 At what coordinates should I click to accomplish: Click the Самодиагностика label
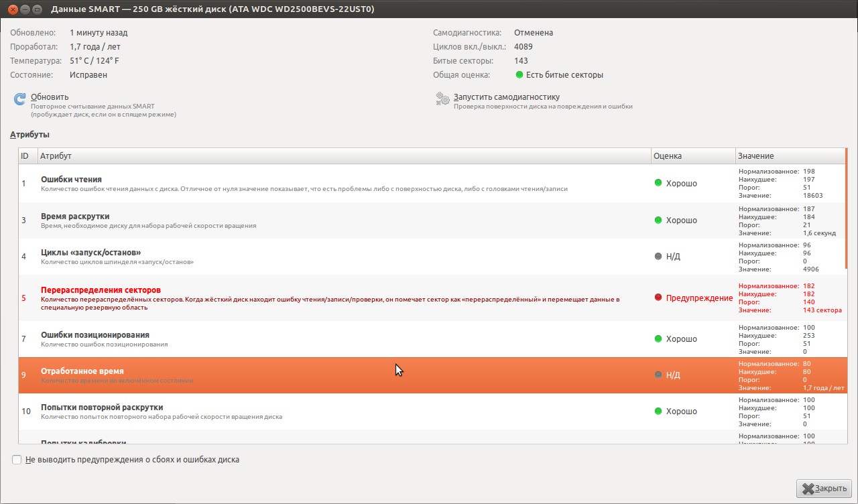(x=467, y=32)
